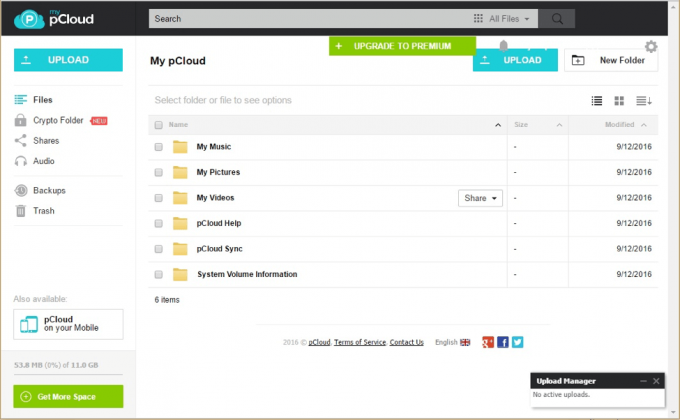This screenshot has height=420, width=680.
Task: Check the pCloud Sync checkbox
Action: [x=159, y=249]
